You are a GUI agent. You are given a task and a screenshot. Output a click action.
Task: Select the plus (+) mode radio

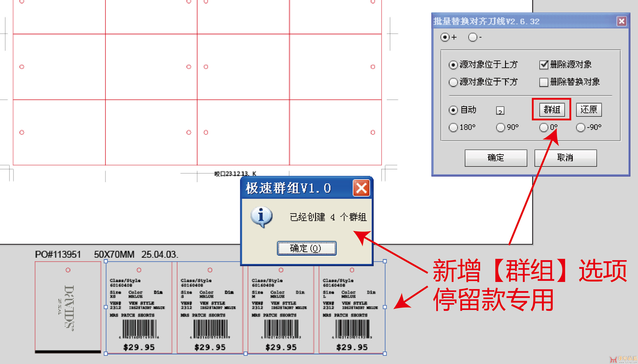click(x=445, y=37)
